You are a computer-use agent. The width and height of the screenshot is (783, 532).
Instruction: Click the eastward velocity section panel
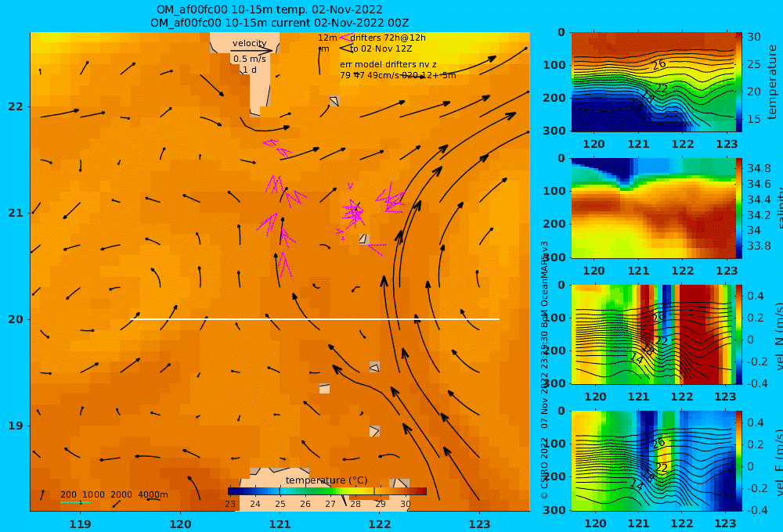(x=653, y=461)
